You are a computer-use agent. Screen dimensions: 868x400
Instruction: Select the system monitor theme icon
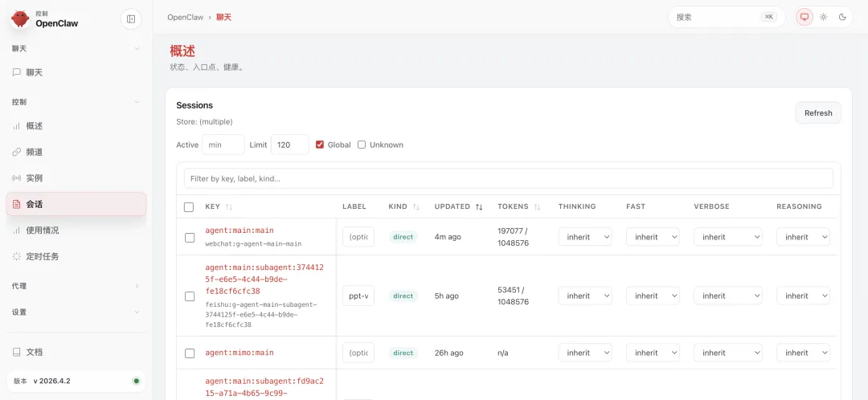[805, 17]
